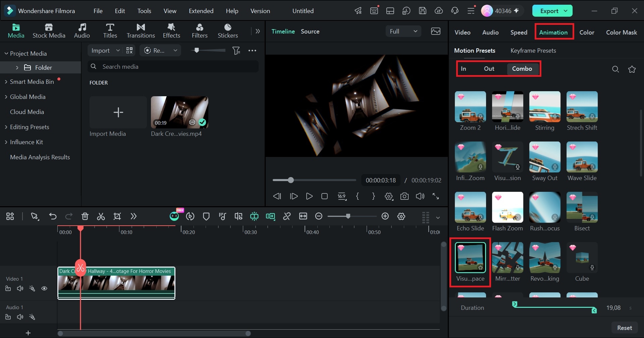
Task: Open the Export dropdown arrow
Action: coord(566,11)
